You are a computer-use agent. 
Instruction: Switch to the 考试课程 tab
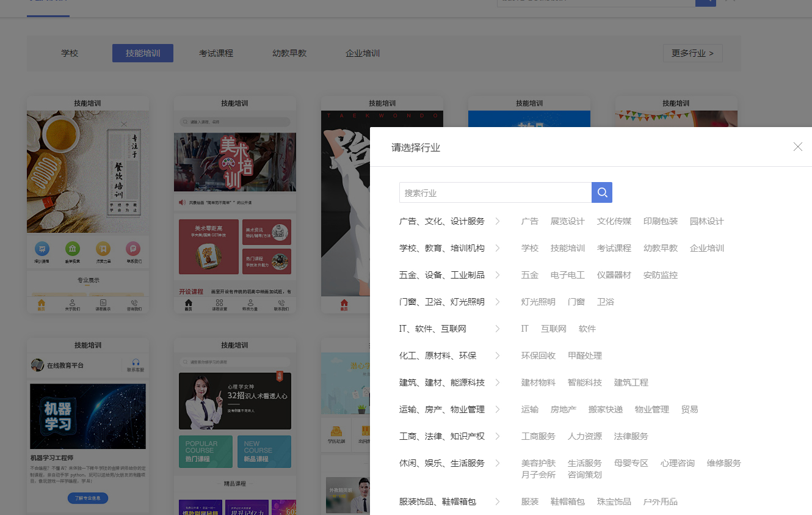pos(216,53)
